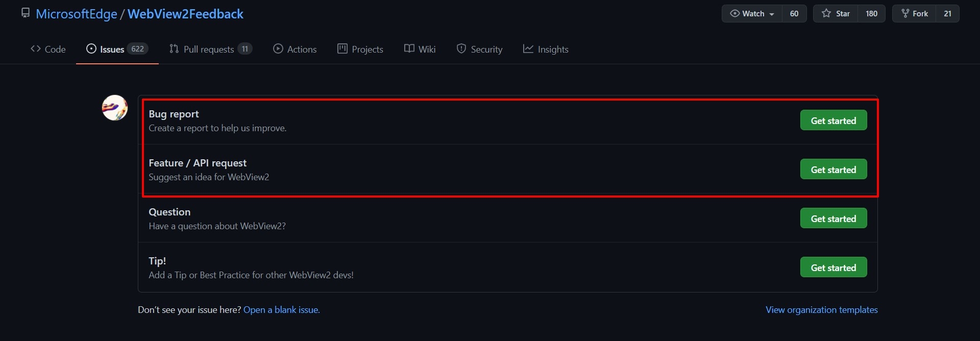Viewport: 980px width, 341px height.
Task: Click the repository book icon
Action: [26, 13]
